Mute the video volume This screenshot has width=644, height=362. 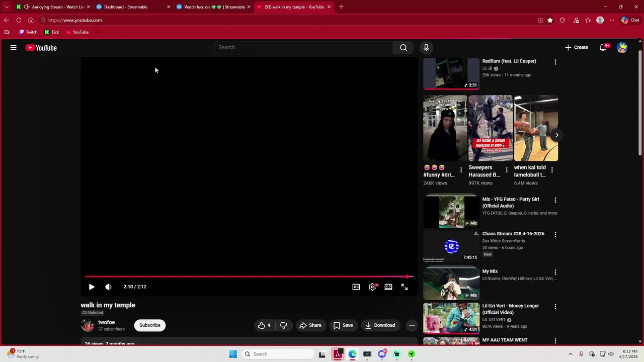[108, 287]
